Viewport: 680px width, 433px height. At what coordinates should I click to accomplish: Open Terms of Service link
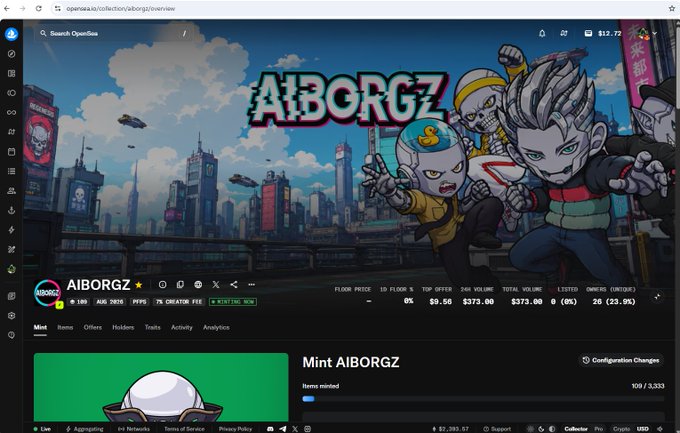(184, 429)
